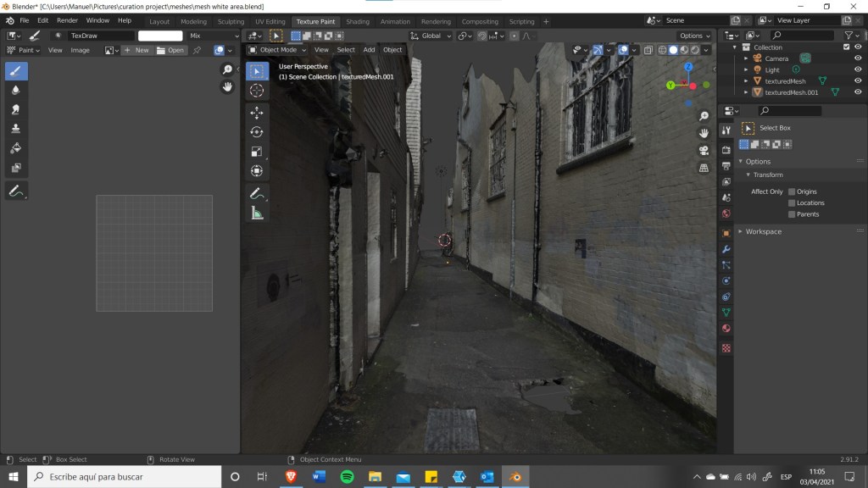Open the Render menu

67,20
